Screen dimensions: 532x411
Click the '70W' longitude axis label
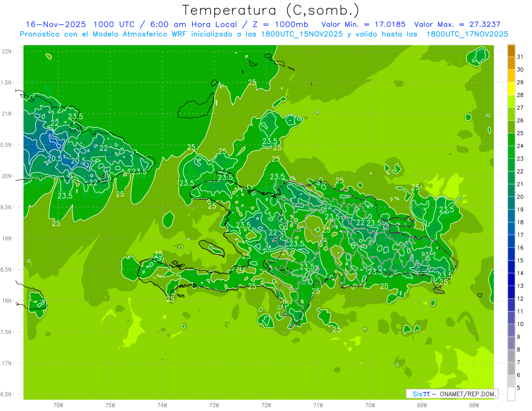(x=370, y=405)
